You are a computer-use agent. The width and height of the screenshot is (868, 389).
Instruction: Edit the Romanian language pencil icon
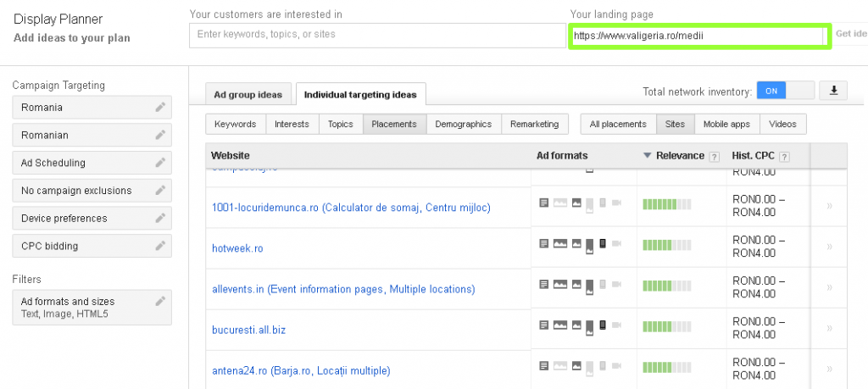pyautogui.click(x=160, y=135)
